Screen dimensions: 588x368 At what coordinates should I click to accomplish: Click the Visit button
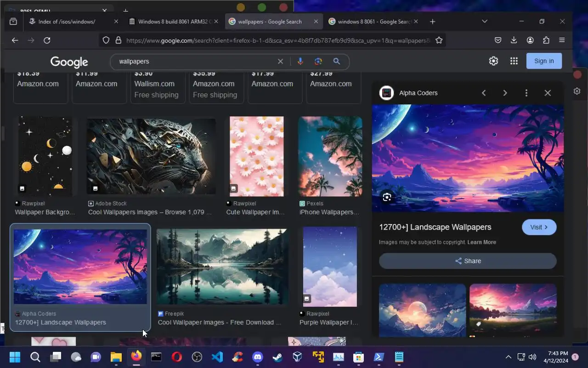(x=539, y=227)
